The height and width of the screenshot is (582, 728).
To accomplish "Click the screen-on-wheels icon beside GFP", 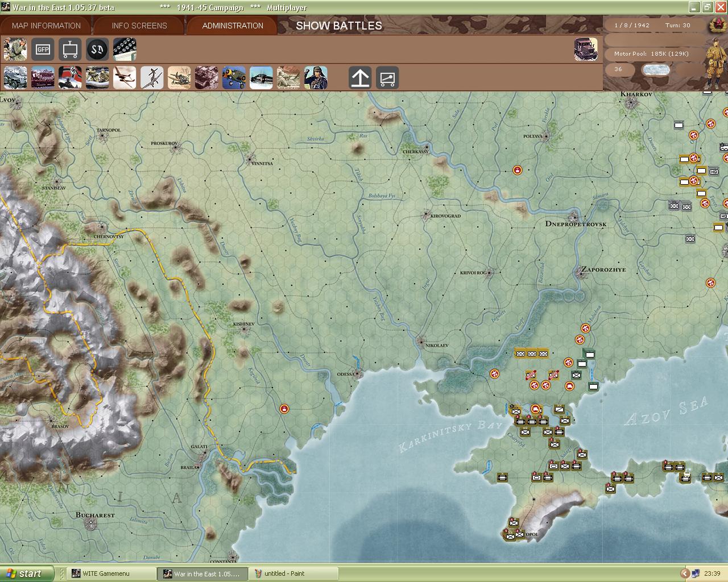I will [70, 49].
